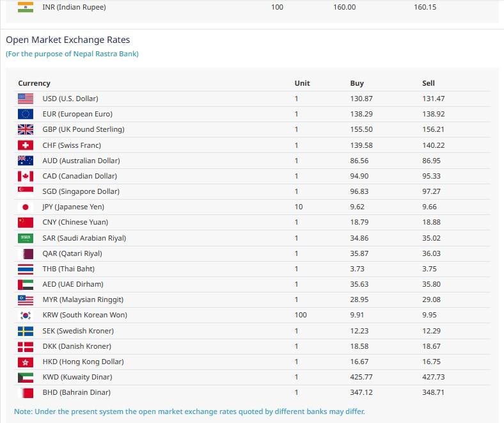Click the South Korean flag icon

26,315
